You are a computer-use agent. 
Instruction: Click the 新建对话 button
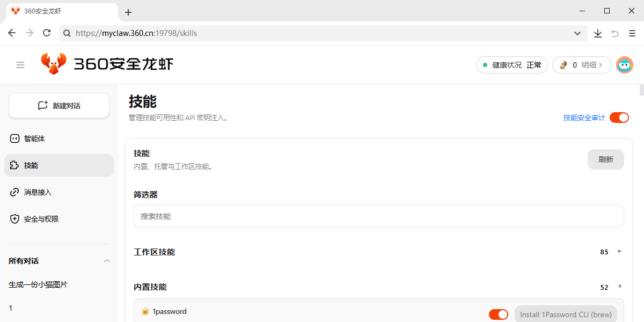pyautogui.click(x=59, y=106)
